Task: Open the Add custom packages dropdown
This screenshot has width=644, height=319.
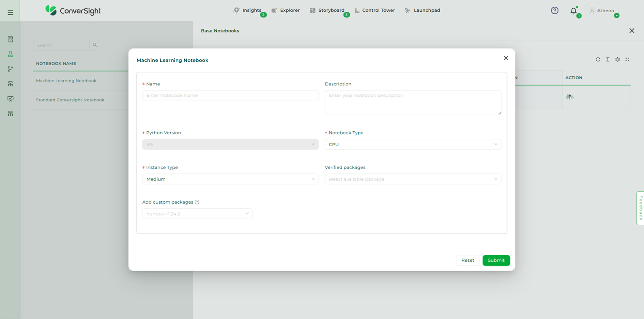Action: click(x=197, y=214)
